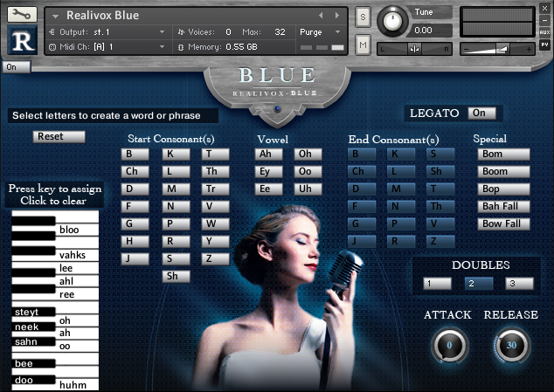The width and height of the screenshot is (554, 392).
Task: Click the huhm white key
Action: tap(78, 385)
